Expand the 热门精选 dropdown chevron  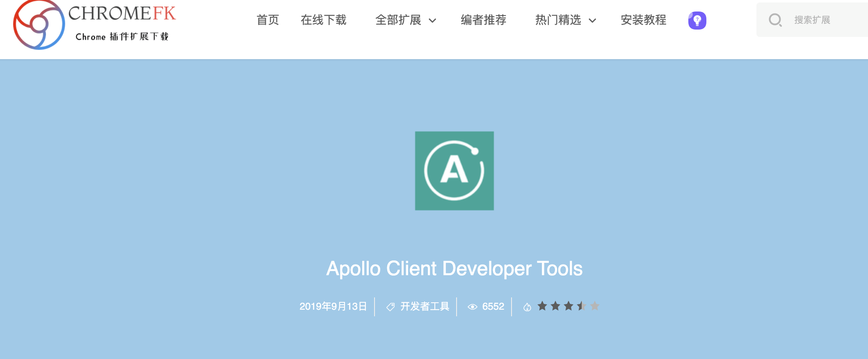[592, 21]
